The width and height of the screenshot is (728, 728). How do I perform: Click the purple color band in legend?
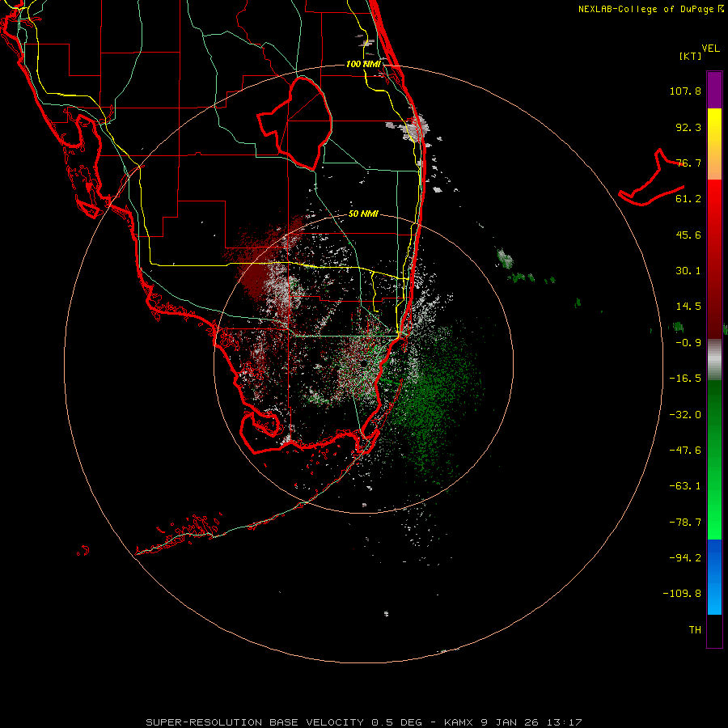tap(714, 90)
